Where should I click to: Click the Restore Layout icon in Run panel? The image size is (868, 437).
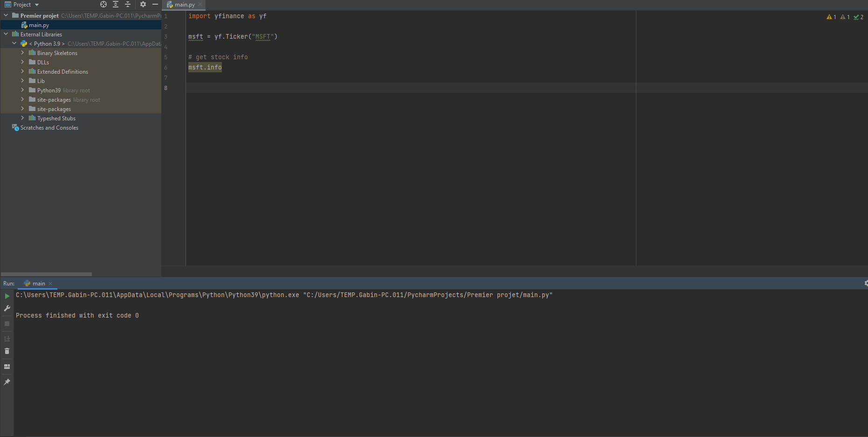click(x=7, y=367)
